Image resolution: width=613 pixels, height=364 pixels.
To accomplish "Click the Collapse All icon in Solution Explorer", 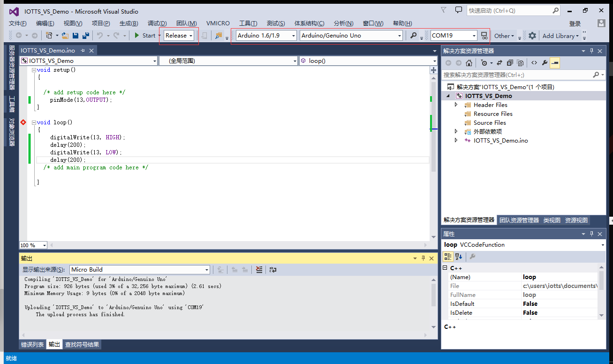I will coord(509,63).
